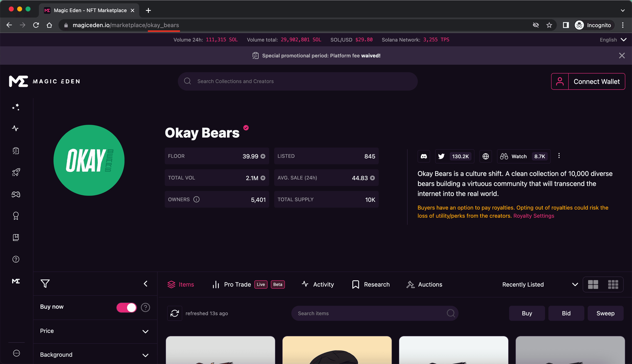Click the Buy now help icon

(145, 307)
